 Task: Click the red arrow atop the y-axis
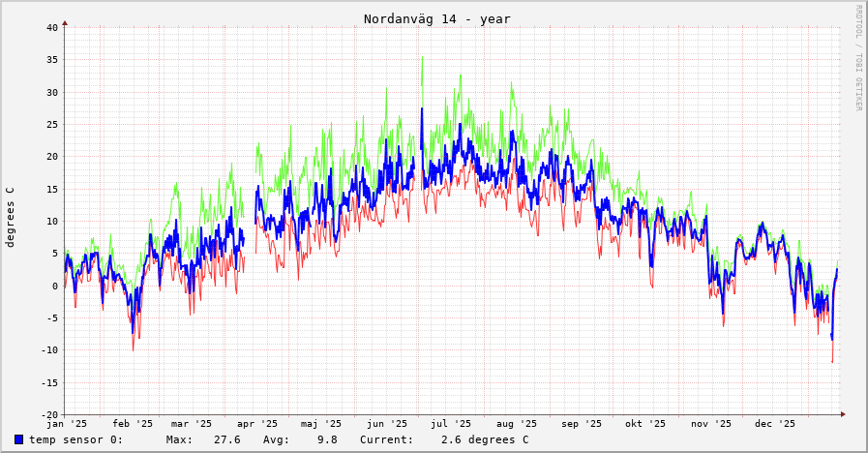(65, 21)
